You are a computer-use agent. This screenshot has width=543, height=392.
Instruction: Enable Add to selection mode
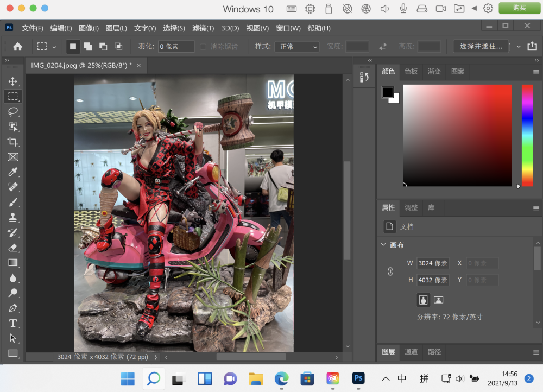tap(88, 47)
